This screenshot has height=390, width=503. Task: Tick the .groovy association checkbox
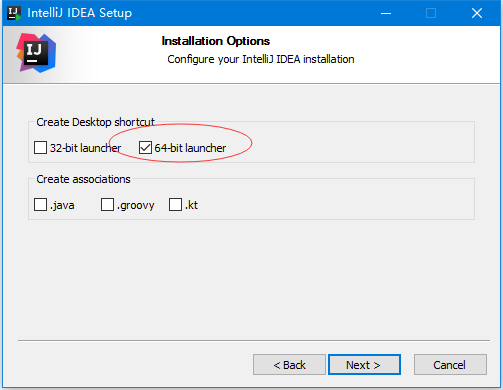click(107, 204)
